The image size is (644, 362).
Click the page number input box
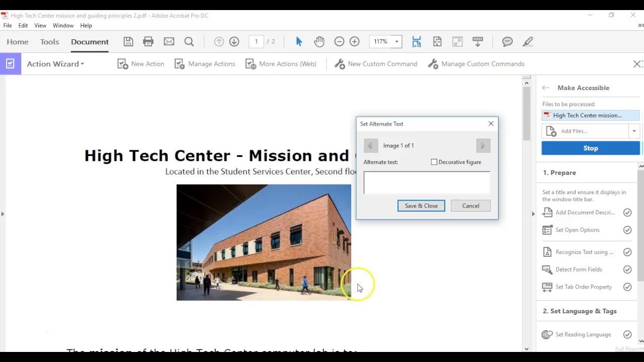tap(256, 42)
